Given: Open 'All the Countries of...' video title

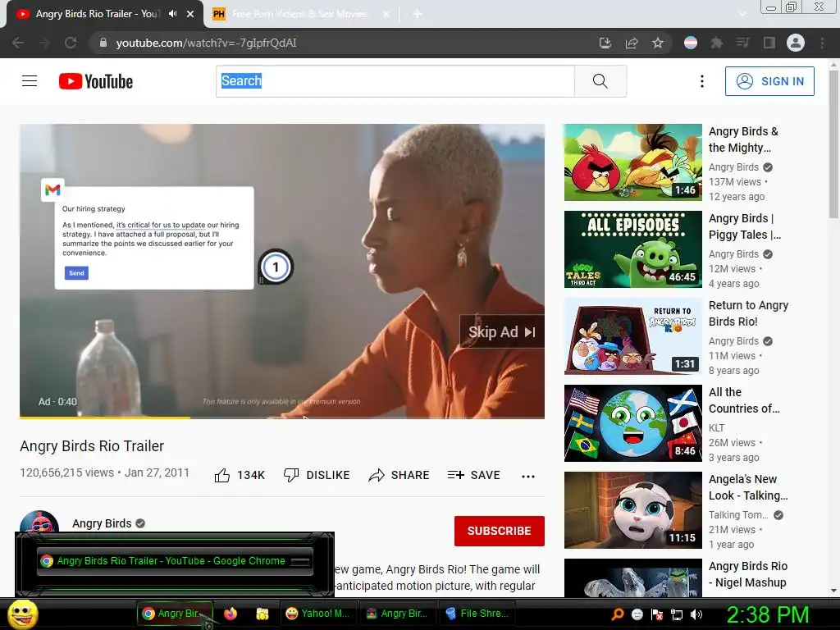Looking at the screenshot, I should (744, 400).
